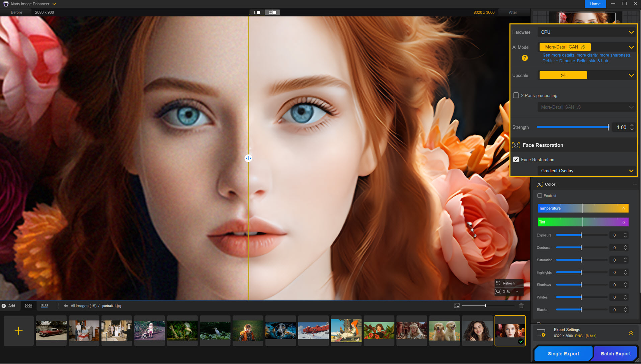The width and height of the screenshot is (641, 364).
Task: Open the Upscale x4 dropdown
Action: click(587, 75)
